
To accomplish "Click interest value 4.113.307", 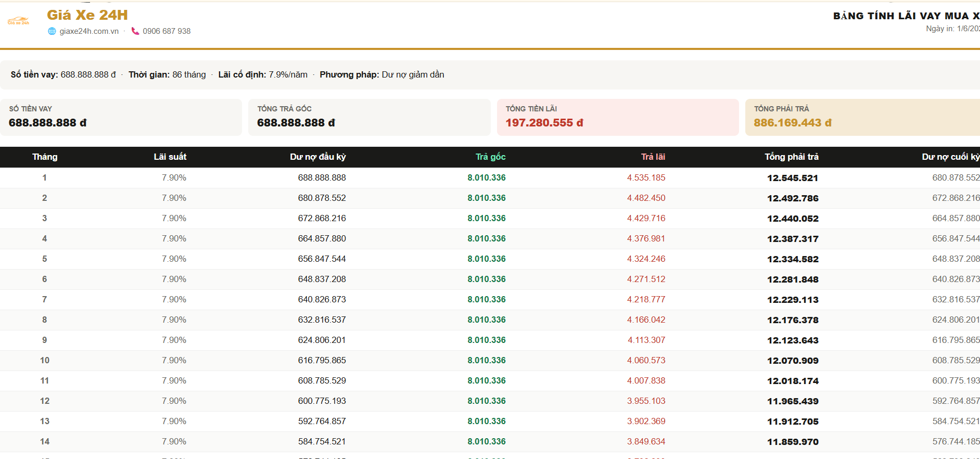I will click(646, 340).
